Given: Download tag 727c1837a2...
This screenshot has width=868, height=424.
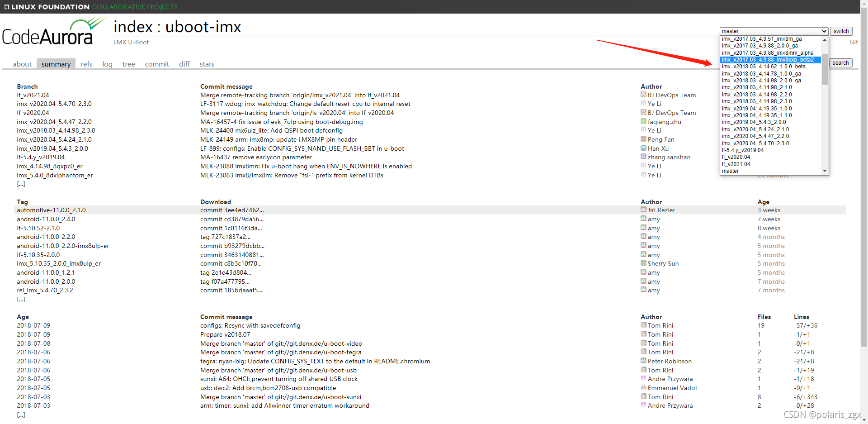Looking at the screenshot, I should click(x=225, y=237).
